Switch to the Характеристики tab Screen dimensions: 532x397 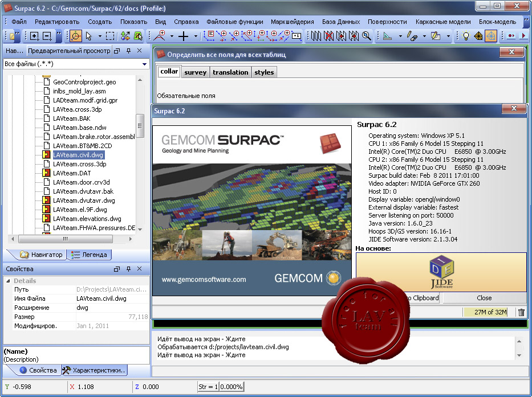pyautogui.click(x=95, y=370)
